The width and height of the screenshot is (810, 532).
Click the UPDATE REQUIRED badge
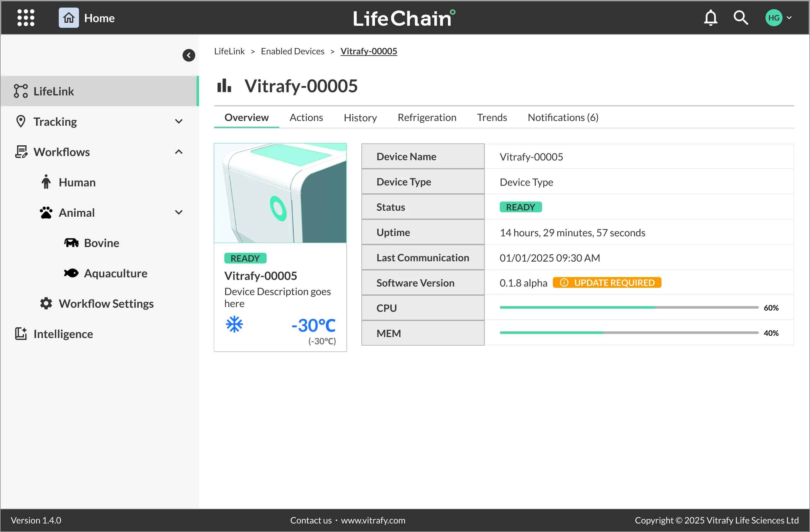[x=607, y=282]
